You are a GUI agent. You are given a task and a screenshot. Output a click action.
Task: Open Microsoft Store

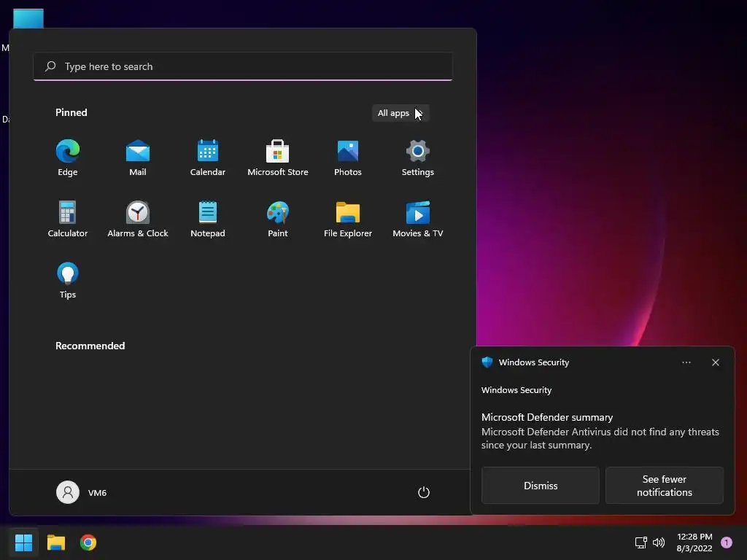tap(278, 158)
